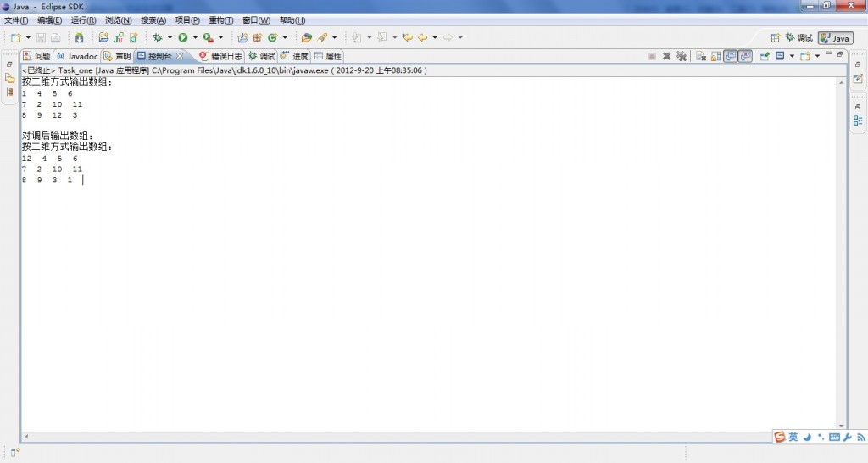Open the green class creation dropdown arrow

pos(285,37)
